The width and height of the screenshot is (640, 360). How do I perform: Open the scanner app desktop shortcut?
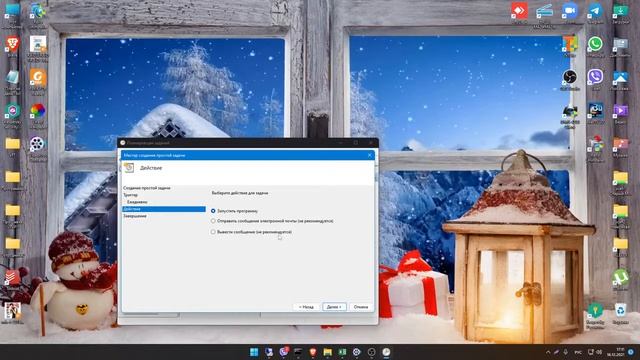tap(544, 11)
